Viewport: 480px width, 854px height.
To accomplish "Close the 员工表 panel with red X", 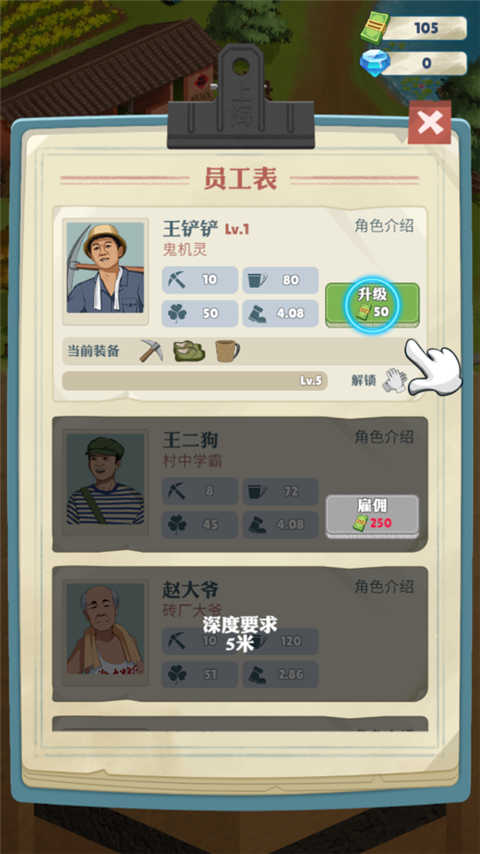I will pyautogui.click(x=429, y=123).
